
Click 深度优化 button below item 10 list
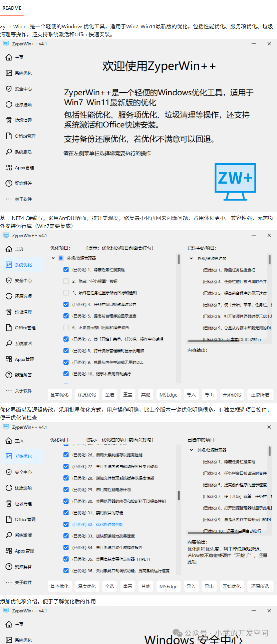(87, 395)
